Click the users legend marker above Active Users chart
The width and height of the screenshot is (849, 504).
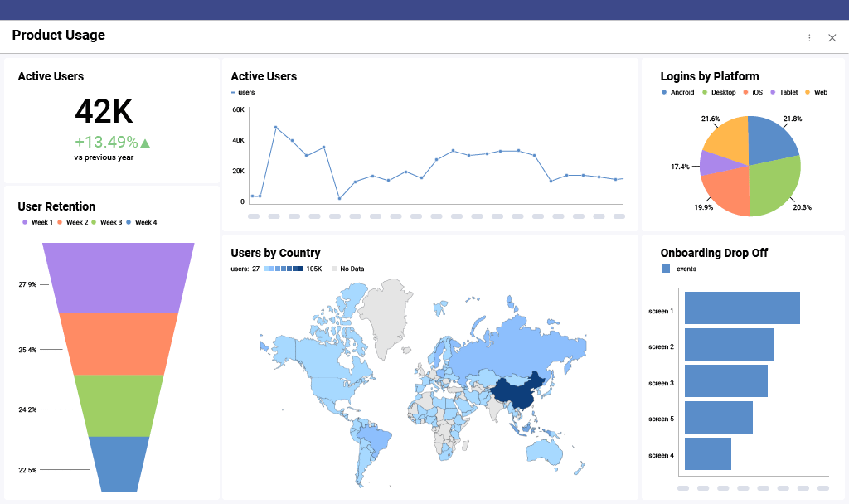click(x=233, y=92)
